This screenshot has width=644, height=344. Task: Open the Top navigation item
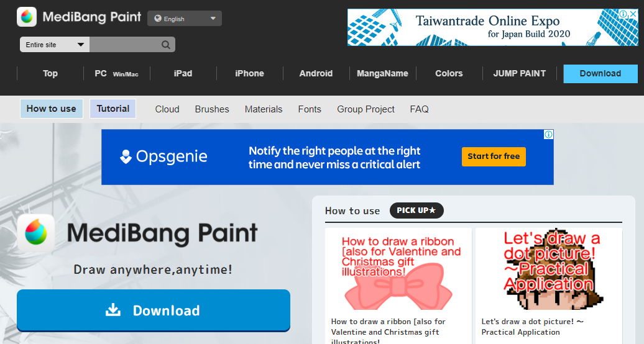click(x=50, y=73)
